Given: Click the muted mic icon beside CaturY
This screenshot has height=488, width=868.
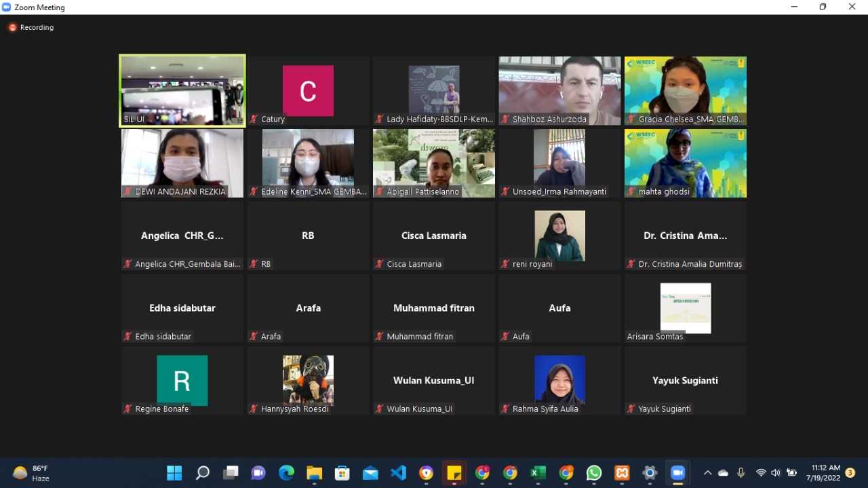Looking at the screenshot, I should point(254,119).
